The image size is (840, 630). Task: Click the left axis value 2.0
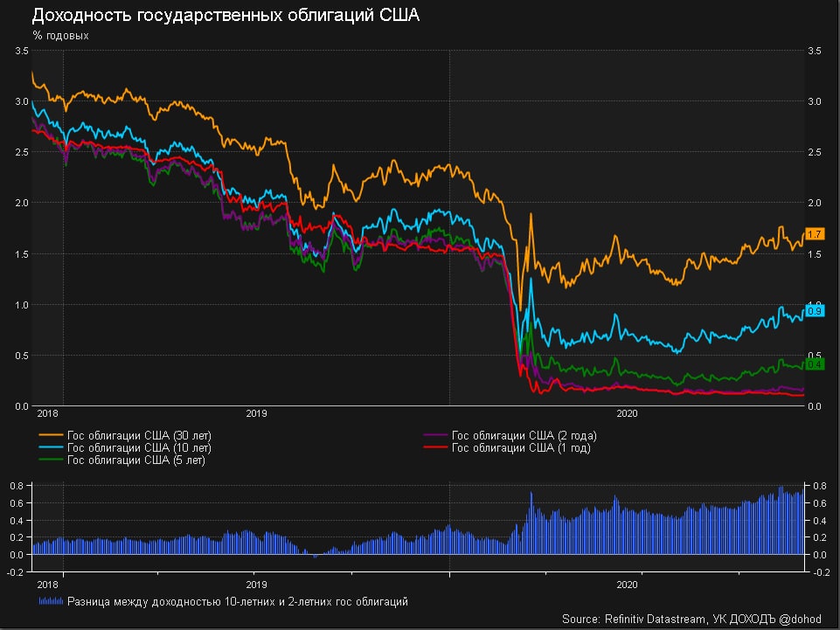click(x=22, y=203)
